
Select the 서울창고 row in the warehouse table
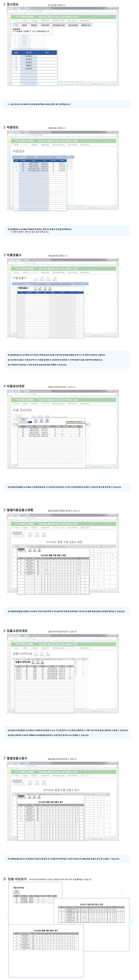tap(34, 65)
